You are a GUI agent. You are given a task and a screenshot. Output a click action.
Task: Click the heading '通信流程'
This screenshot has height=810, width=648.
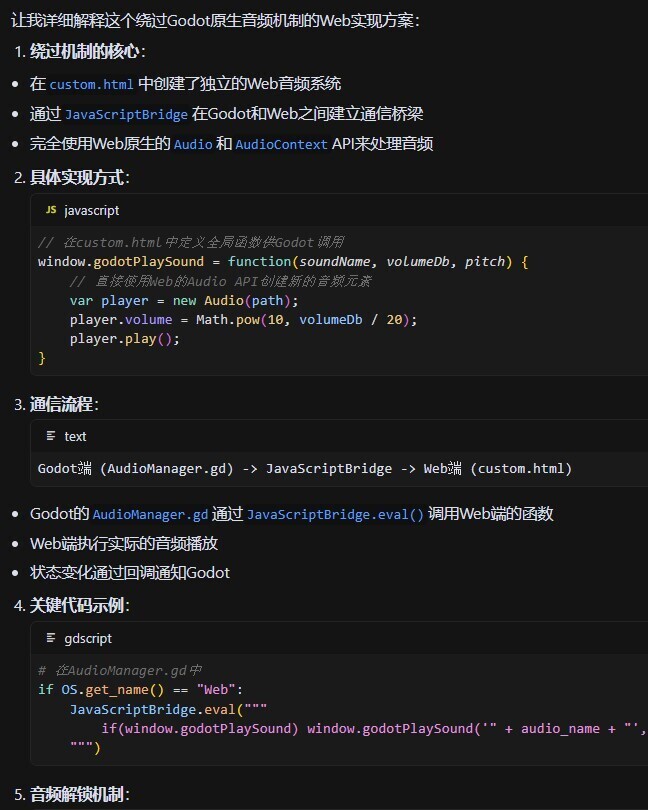61,404
